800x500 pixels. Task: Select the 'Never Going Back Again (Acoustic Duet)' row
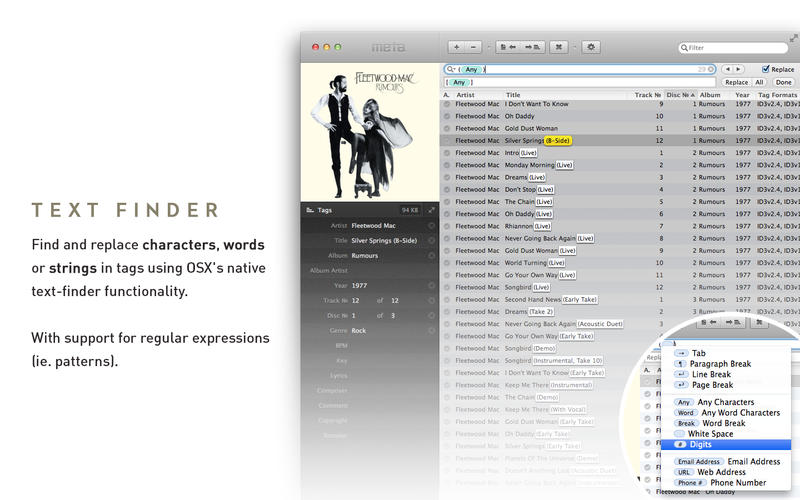[x=620, y=324]
